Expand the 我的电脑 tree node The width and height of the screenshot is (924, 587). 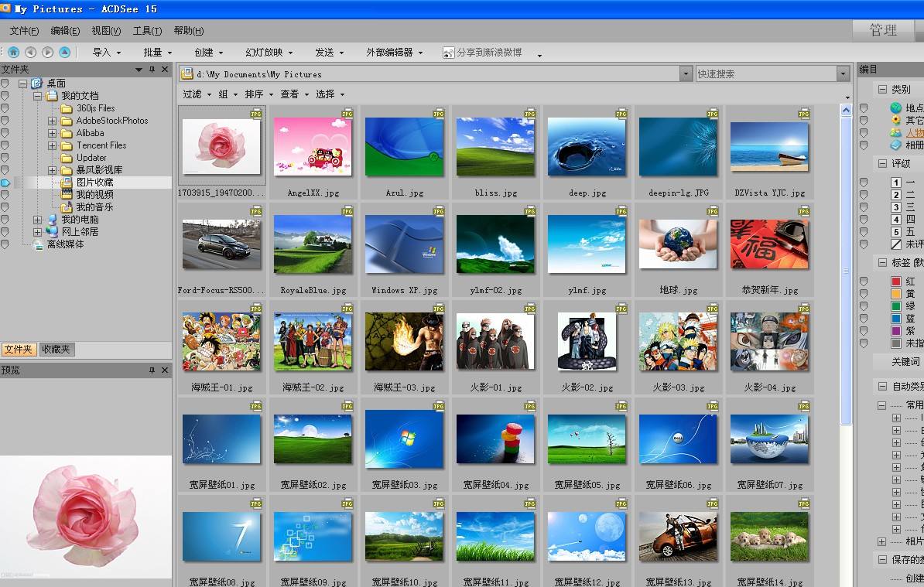(x=37, y=219)
